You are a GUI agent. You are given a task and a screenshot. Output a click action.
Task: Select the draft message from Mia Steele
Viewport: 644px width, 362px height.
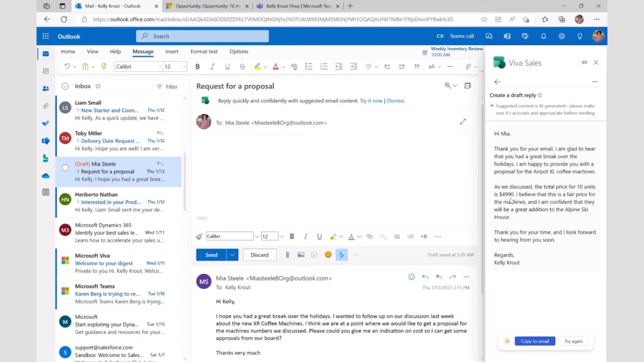point(119,172)
